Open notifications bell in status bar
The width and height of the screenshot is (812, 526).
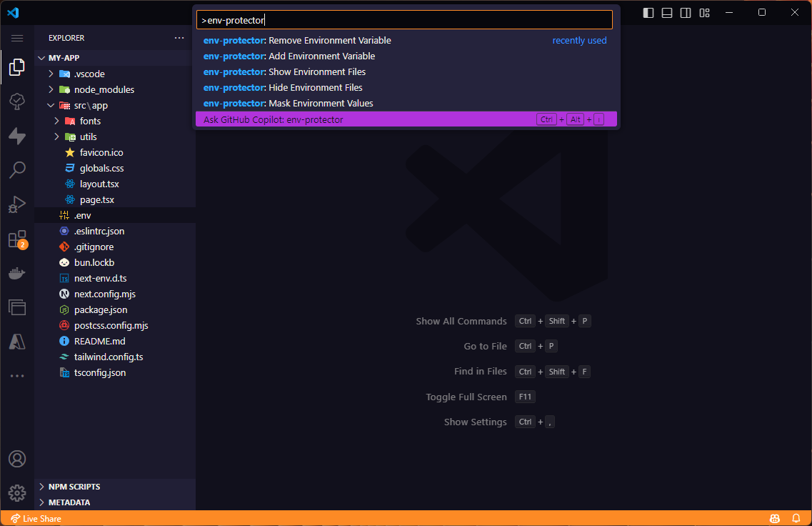[x=796, y=519]
